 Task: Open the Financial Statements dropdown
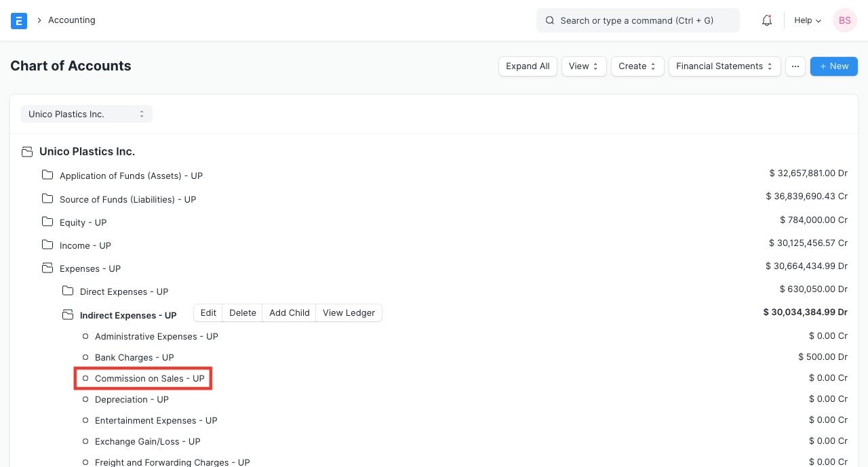[724, 66]
